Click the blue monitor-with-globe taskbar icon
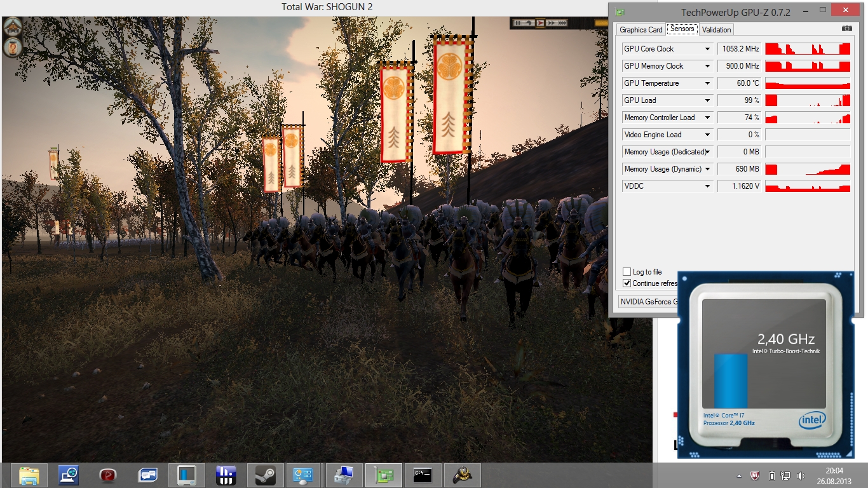Screen dimensions: 868x488 (69, 475)
